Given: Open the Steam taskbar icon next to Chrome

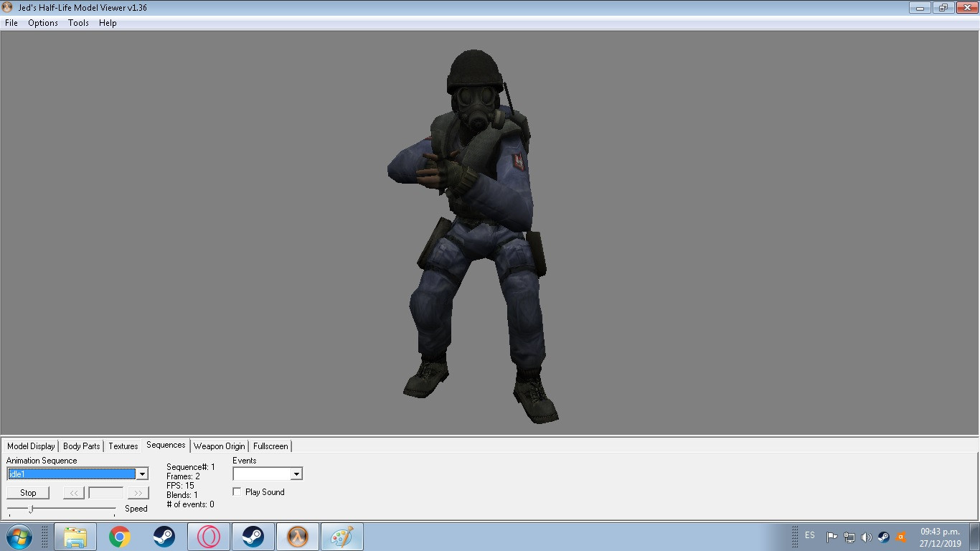Looking at the screenshot, I should click(164, 537).
